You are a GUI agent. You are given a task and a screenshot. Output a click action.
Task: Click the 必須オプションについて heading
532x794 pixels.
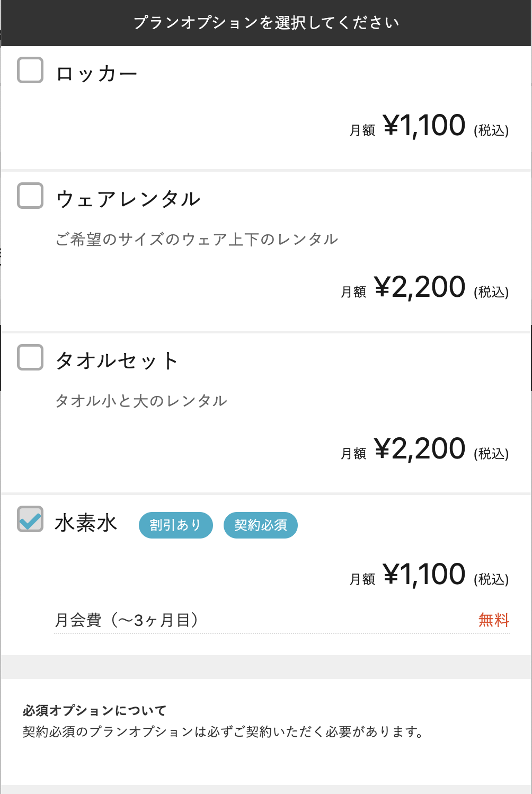click(x=94, y=710)
